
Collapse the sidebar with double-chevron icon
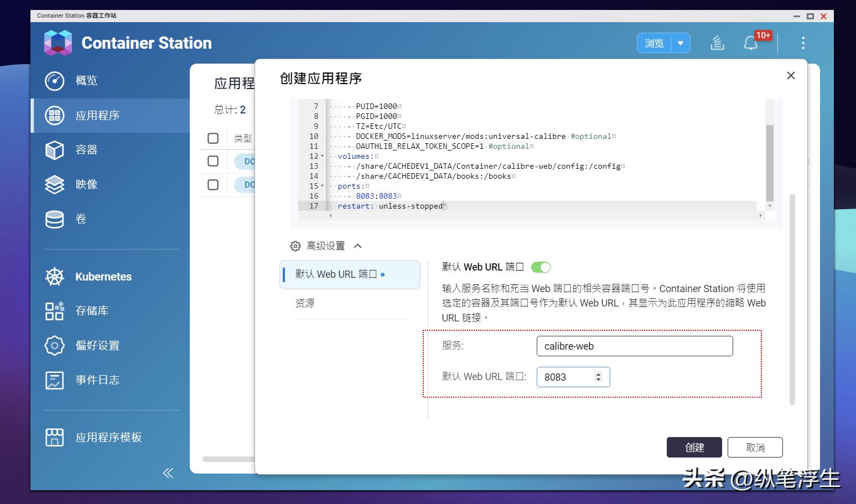click(x=168, y=473)
